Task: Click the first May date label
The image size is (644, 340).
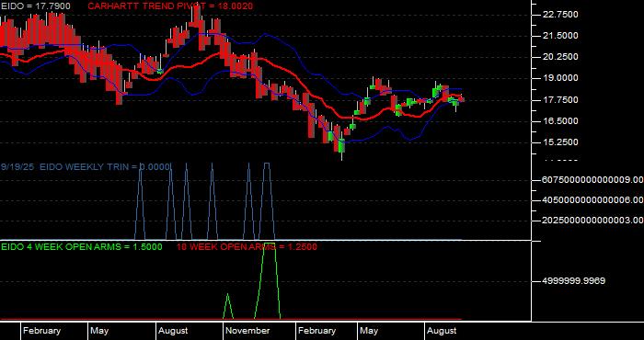Action: pos(99,331)
